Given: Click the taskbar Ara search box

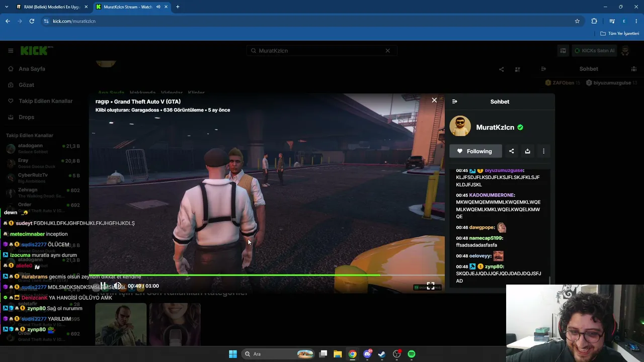Looking at the screenshot, I should point(279,354).
